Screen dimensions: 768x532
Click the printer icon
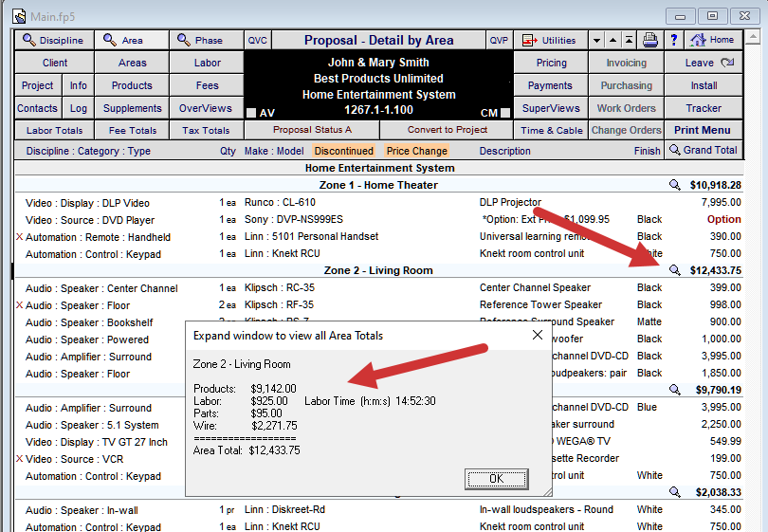pos(650,40)
